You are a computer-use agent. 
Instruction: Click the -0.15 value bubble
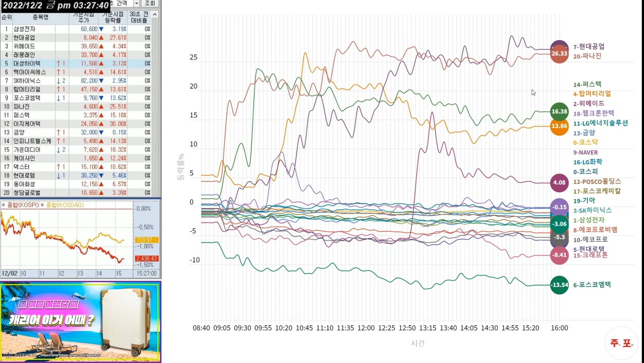pos(559,207)
